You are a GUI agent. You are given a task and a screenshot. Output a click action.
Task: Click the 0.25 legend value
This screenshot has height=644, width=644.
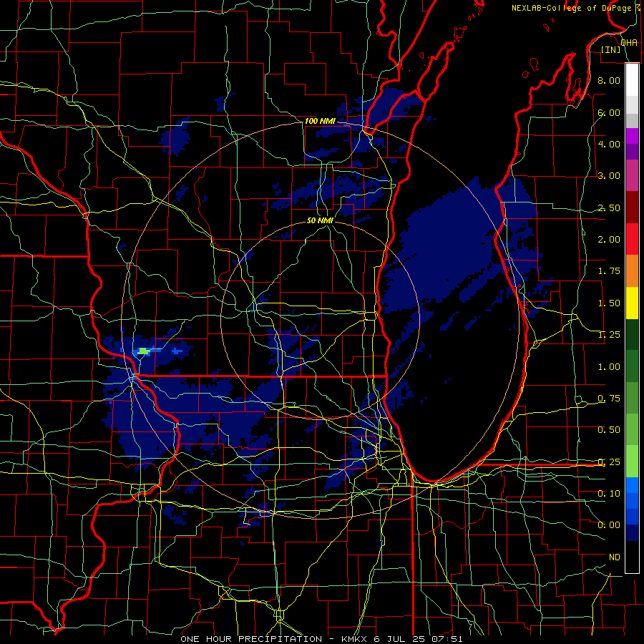pyautogui.click(x=609, y=462)
